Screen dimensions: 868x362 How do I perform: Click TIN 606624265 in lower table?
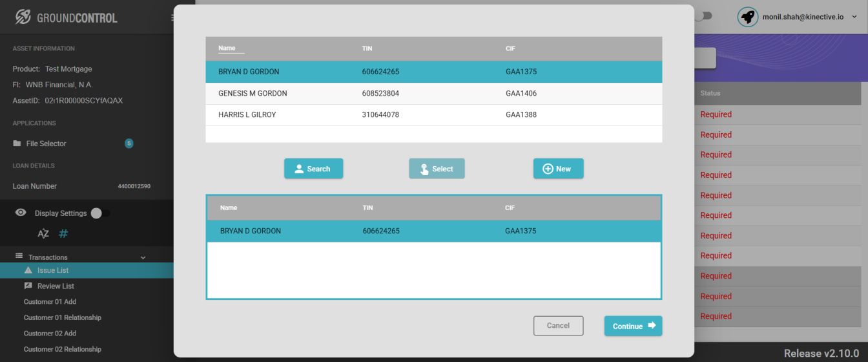[x=381, y=231]
